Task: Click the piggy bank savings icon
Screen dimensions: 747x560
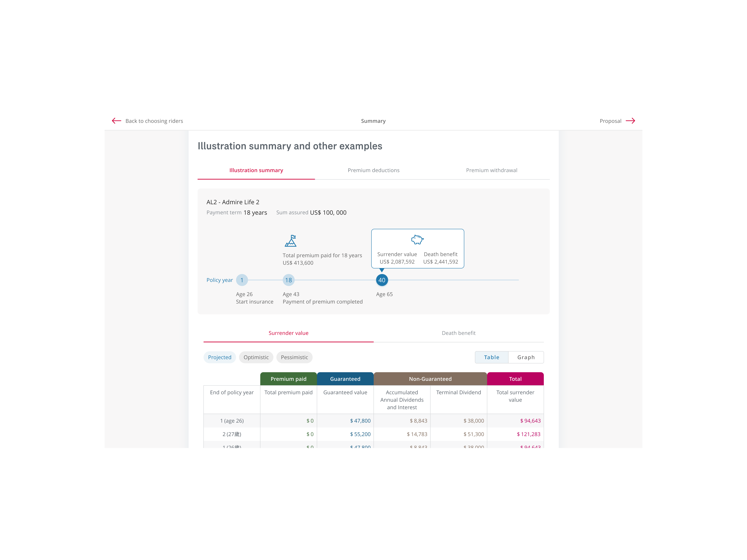Action: pyautogui.click(x=417, y=240)
